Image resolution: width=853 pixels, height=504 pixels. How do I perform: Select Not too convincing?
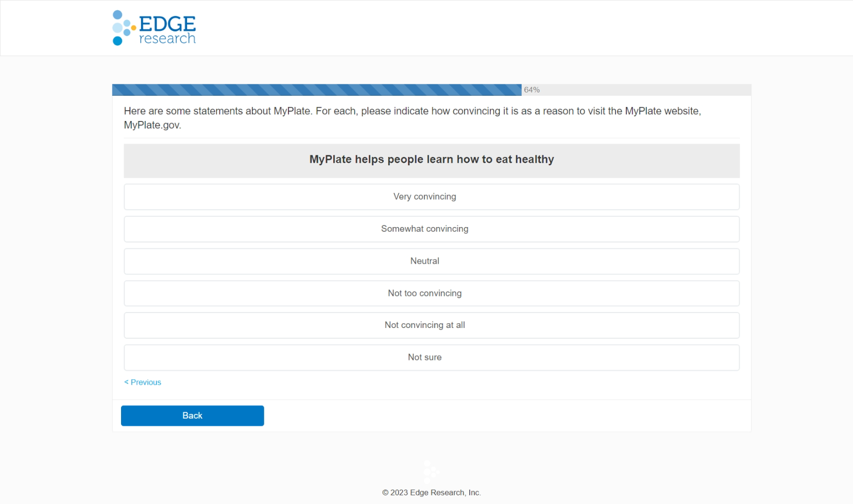click(432, 293)
